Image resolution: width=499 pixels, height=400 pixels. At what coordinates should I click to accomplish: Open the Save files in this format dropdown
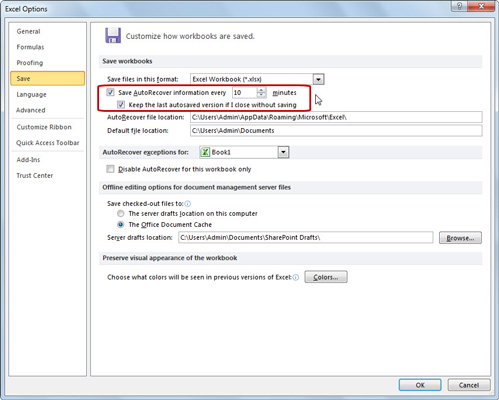(318, 79)
